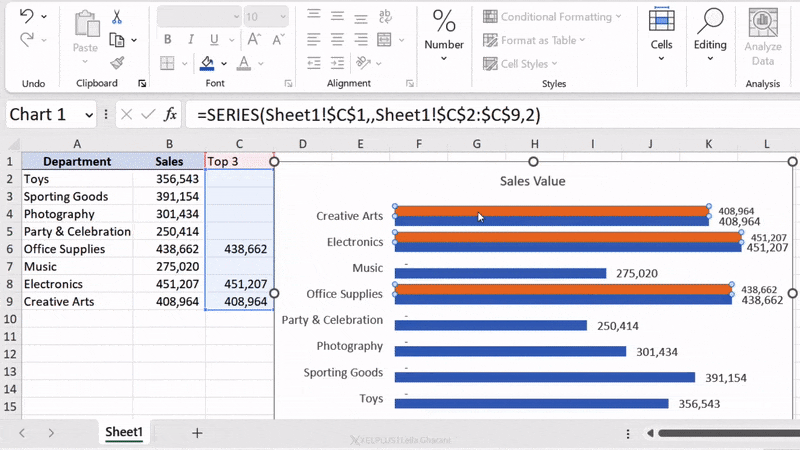Click the Paste clipboard icon
Viewport: 800px width, 450px height.
pyautogui.click(x=86, y=24)
